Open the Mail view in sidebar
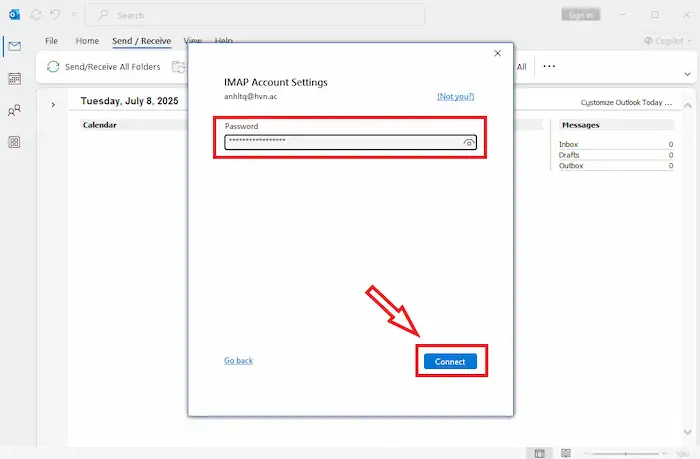 click(14, 46)
